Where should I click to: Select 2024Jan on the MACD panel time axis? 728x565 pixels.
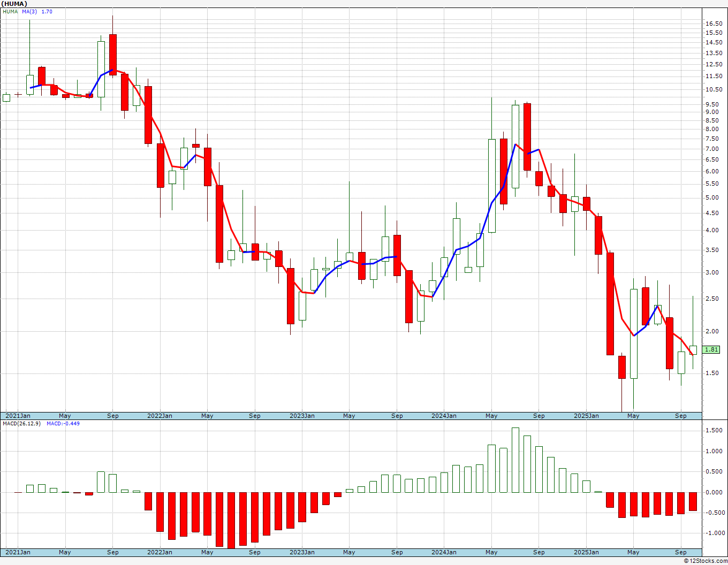(x=444, y=552)
